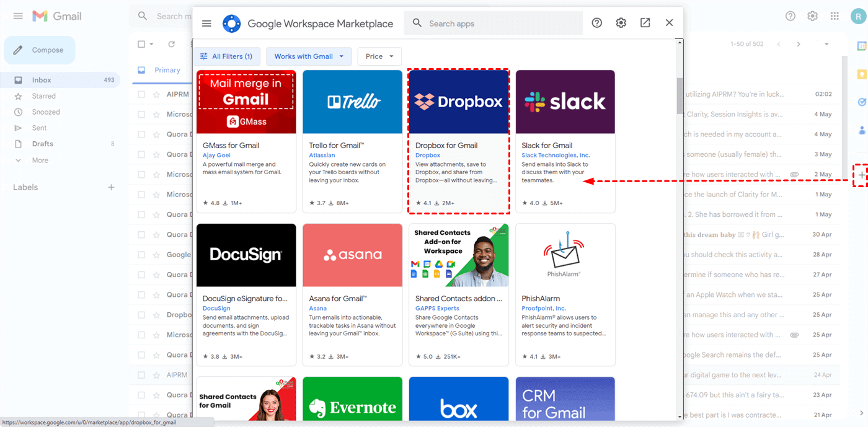Viewport: 868px width, 427px height.
Task: Click the Marketplace help question mark icon
Action: point(596,23)
